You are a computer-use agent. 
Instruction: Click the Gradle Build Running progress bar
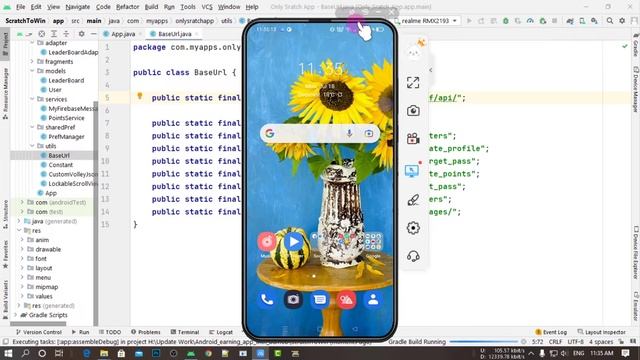coord(484,342)
